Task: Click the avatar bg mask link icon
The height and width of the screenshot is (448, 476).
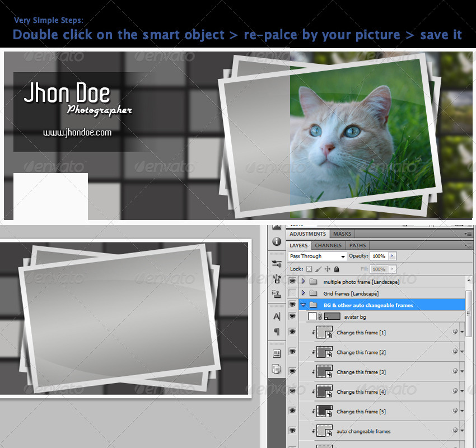Action: click(x=320, y=316)
